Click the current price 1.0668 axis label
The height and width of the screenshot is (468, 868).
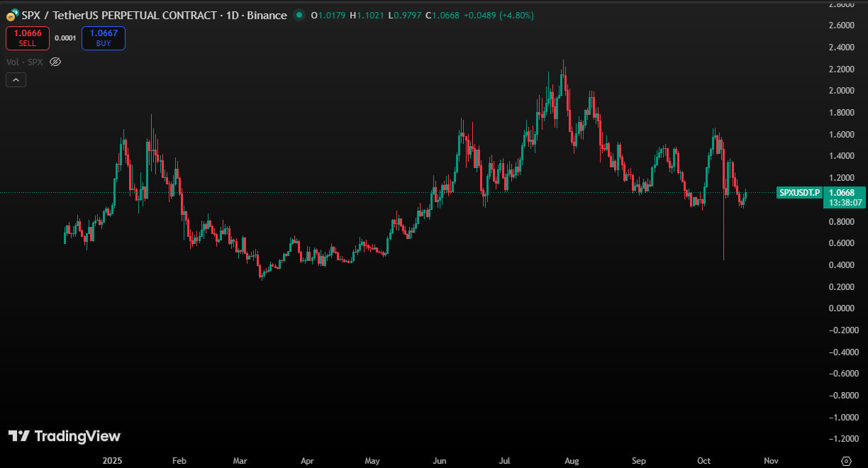843,192
